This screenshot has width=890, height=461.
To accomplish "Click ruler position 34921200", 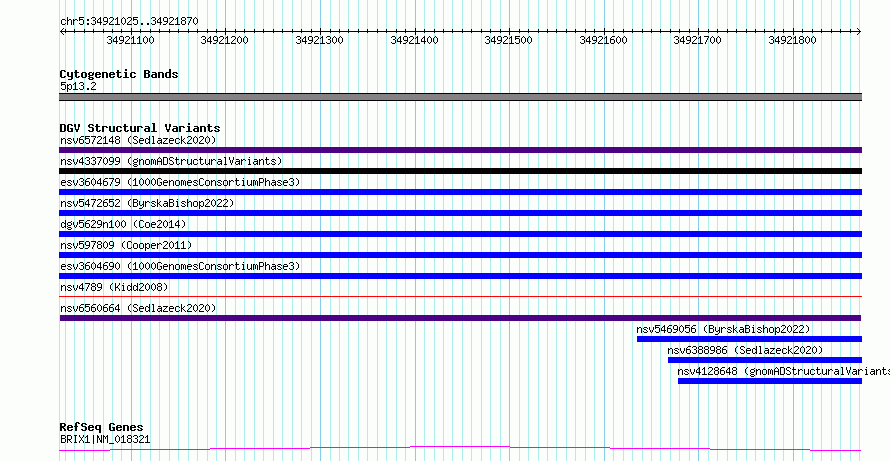I will (225, 40).
